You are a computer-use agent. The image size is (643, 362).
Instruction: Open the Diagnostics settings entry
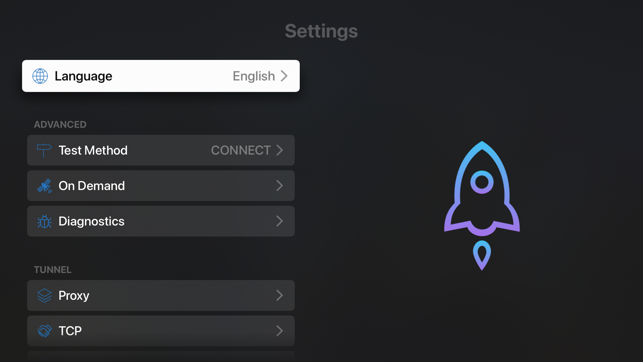(161, 221)
